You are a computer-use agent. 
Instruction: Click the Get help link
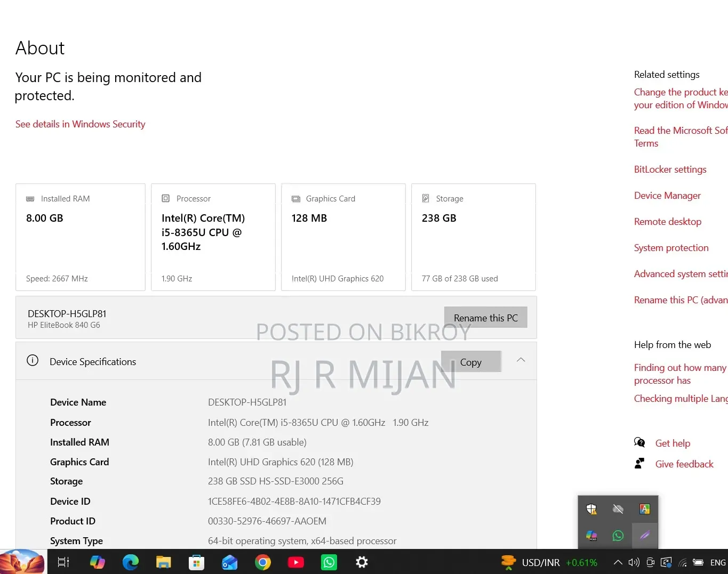tap(673, 443)
